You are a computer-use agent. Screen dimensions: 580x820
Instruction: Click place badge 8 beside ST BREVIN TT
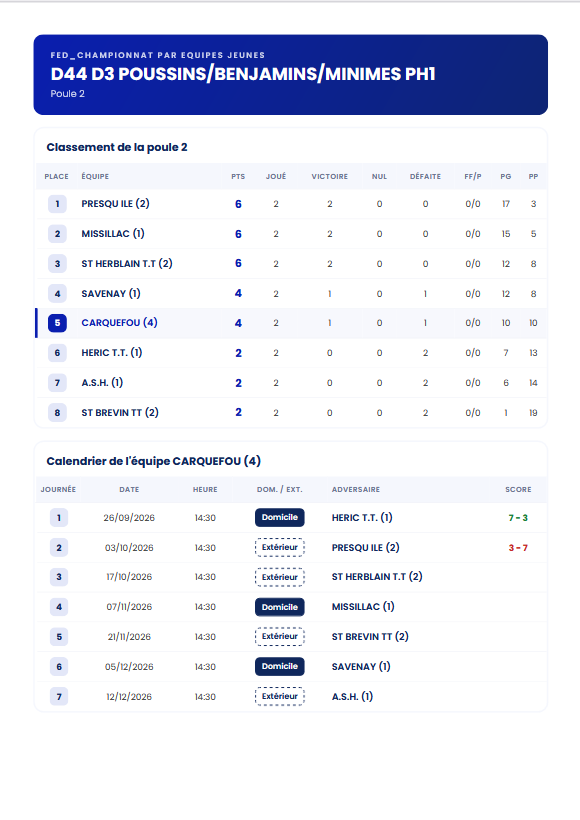point(57,413)
